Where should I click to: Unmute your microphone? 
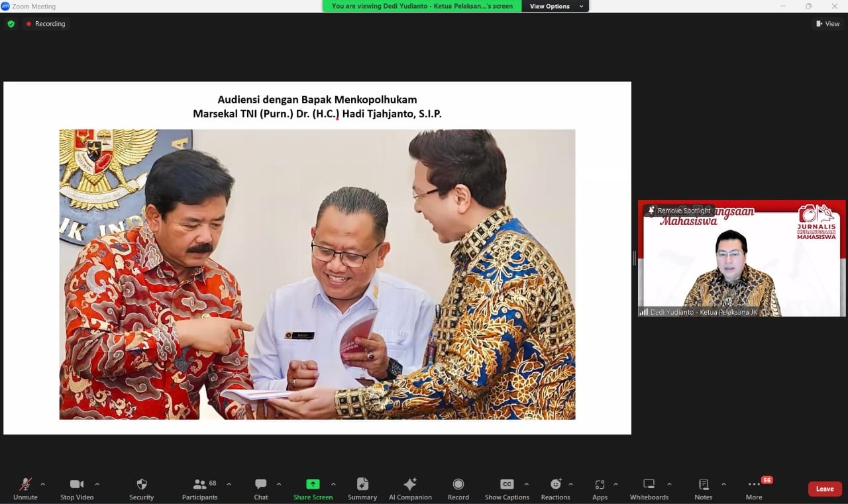(x=25, y=488)
